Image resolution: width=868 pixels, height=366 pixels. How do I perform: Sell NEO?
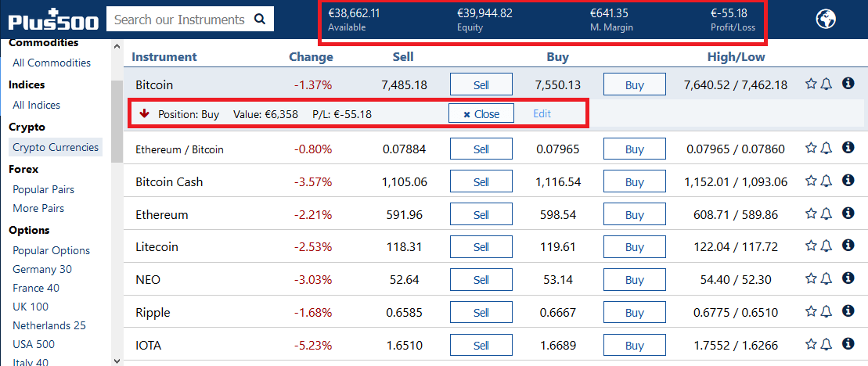(481, 280)
